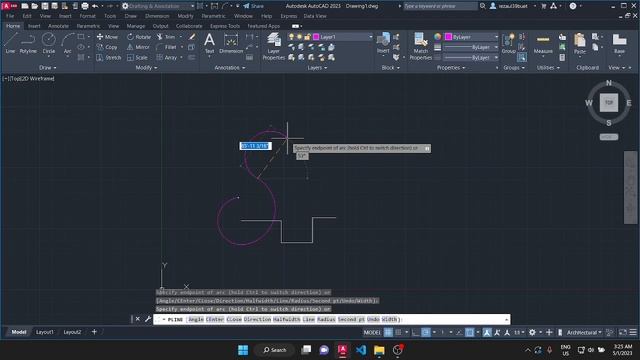
Task: Open the ByLayer object color dropdown
Action: pos(496,37)
